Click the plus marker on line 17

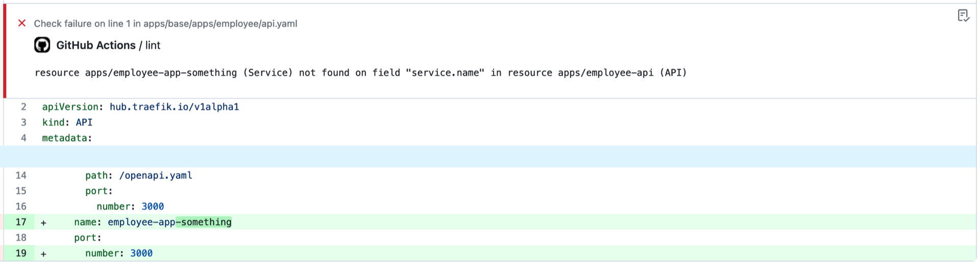pos(43,223)
